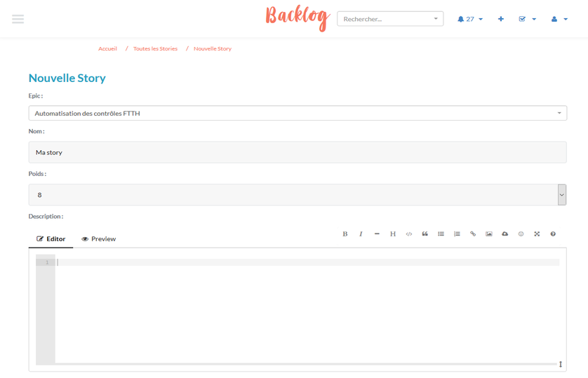Switch to the Preview tab

pyautogui.click(x=98, y=239)
